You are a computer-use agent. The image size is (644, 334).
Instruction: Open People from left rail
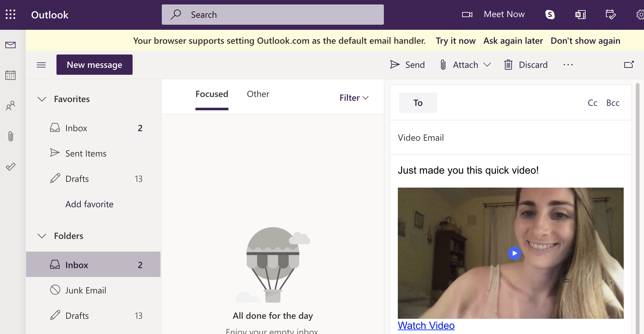point(10,106)
